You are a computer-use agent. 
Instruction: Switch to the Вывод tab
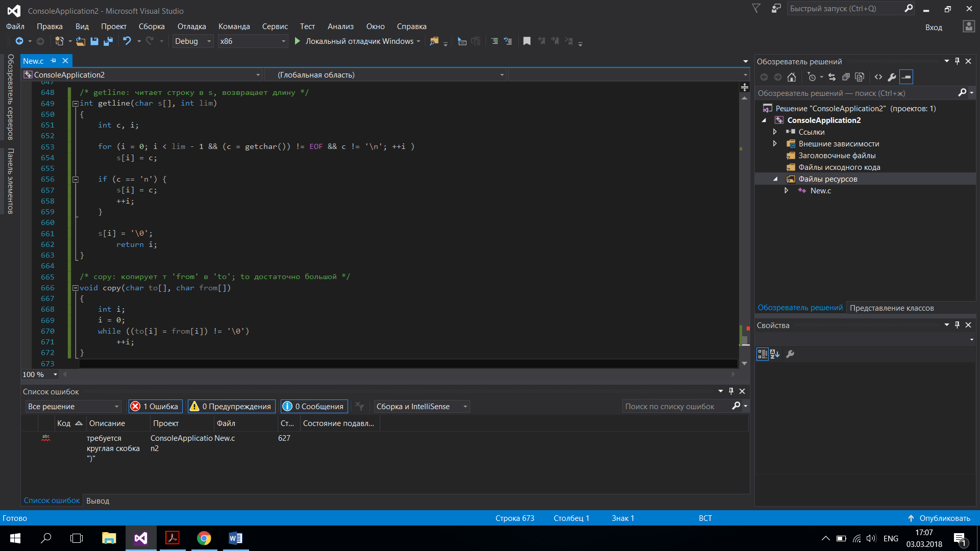click(97, 501)
